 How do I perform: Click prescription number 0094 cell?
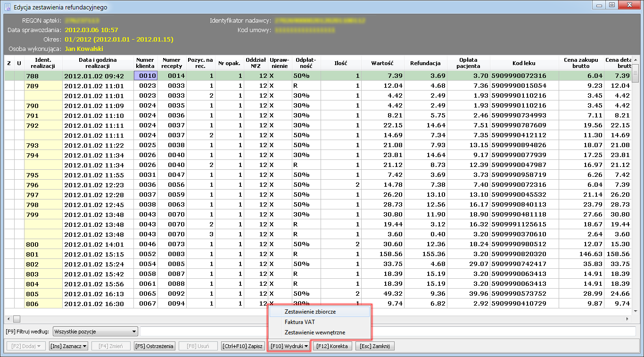172,303
